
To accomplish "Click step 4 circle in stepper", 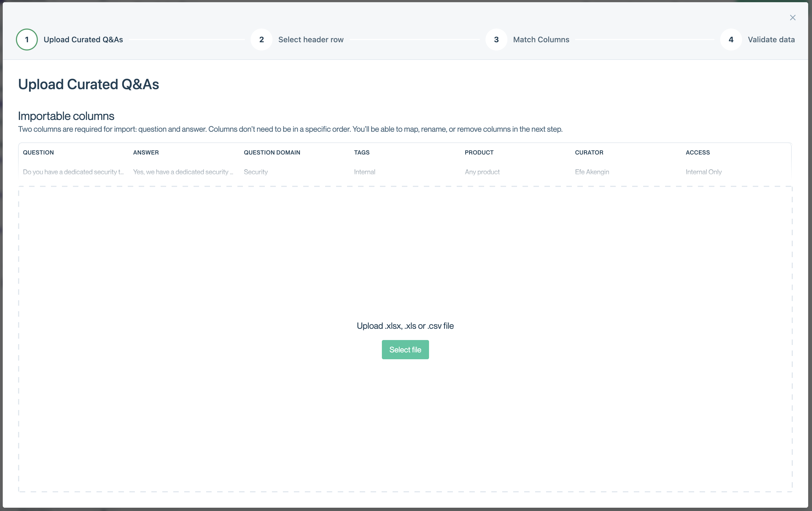I will (731, 40).
